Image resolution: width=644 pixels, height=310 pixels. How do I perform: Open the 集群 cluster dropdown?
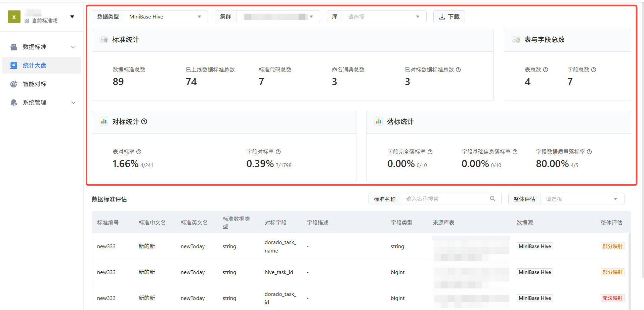coord(278,16)
